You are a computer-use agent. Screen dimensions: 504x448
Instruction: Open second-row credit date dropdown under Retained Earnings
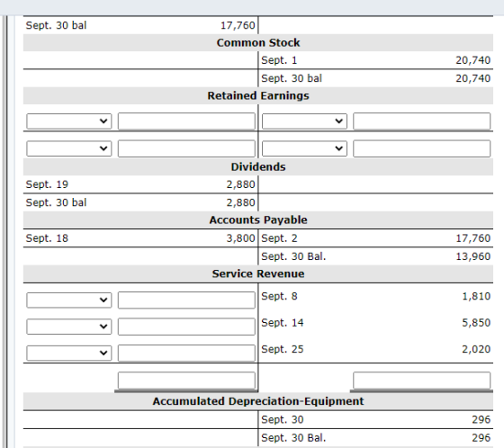(x=304, y=148)
